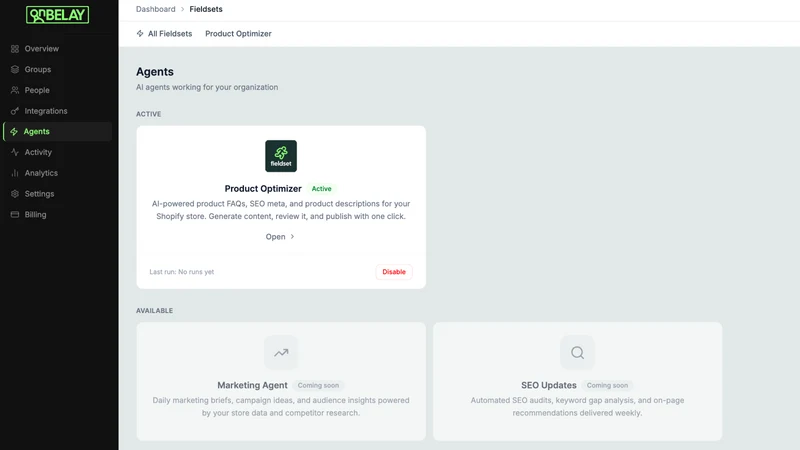Switch to the All Fieldsets tab
The width and height of the screenshot is (800, 450).
(164, 34)
